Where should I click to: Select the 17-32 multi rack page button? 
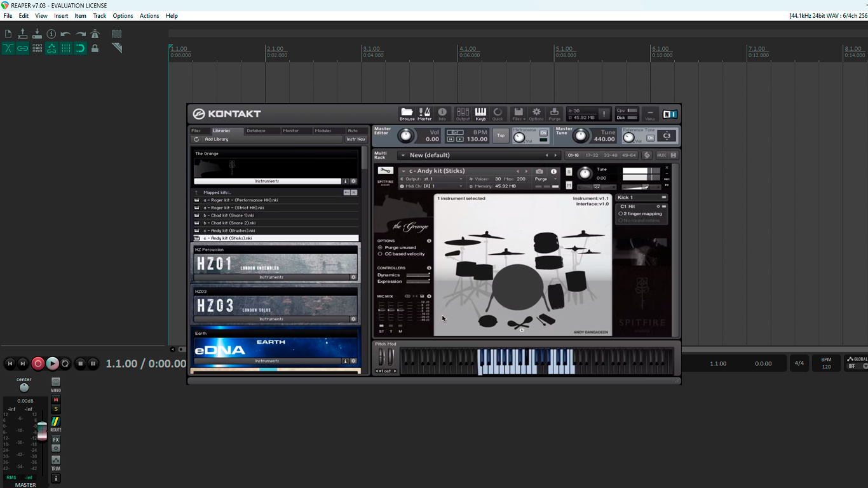[592, 155]
